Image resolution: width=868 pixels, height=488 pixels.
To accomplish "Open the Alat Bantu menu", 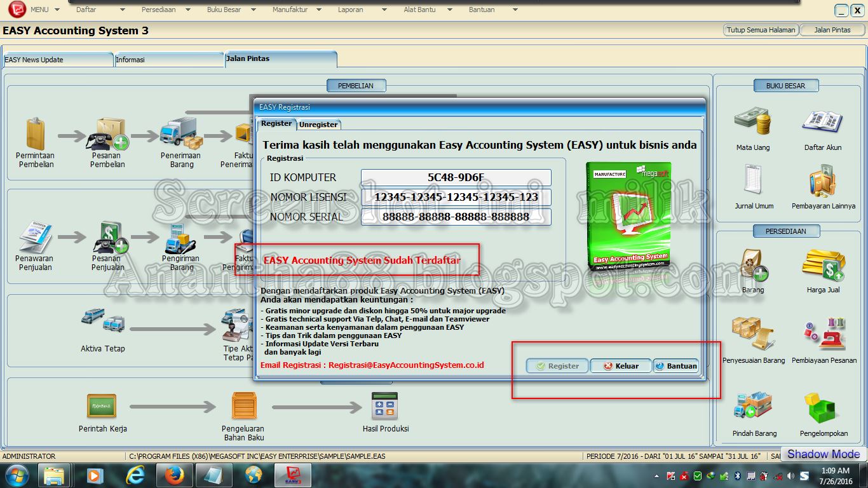I will click(x=419, y=10).
